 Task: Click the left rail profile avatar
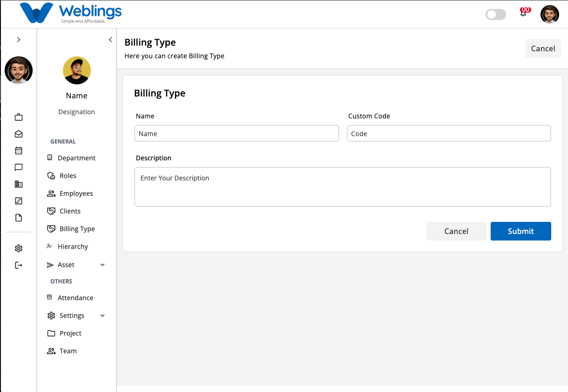(x=19, y=70)
